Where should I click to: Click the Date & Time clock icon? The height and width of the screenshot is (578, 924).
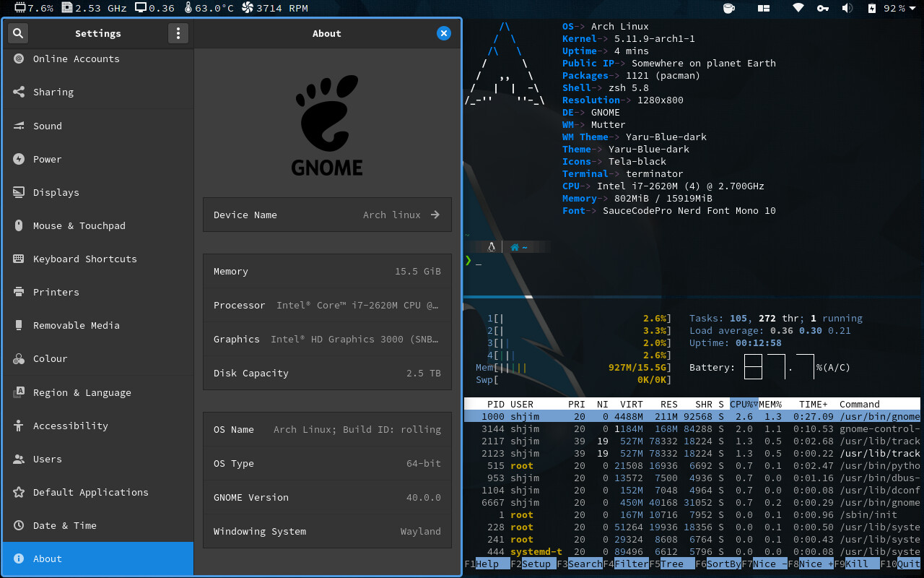pyautogui.click(x=19, y=525)
